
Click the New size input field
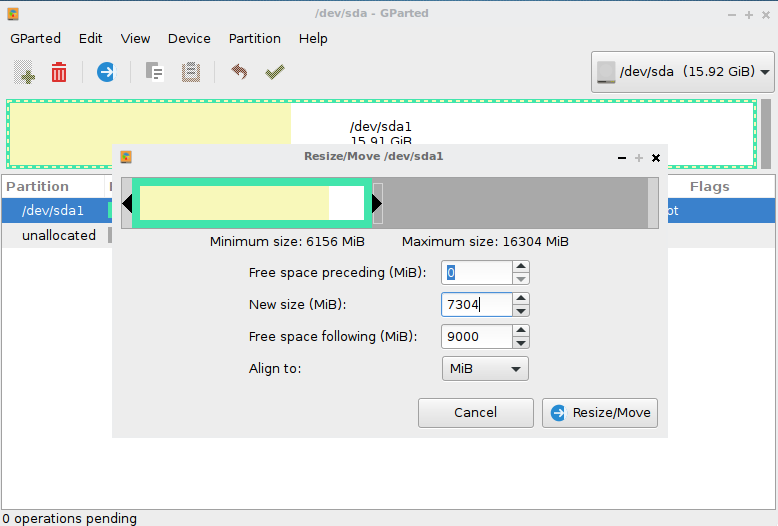476,305
